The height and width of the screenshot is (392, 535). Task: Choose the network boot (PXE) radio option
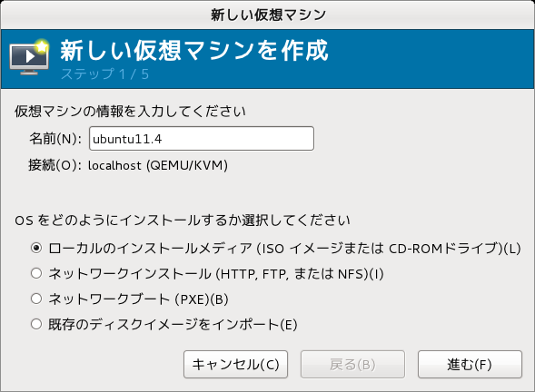pos(36,299)
